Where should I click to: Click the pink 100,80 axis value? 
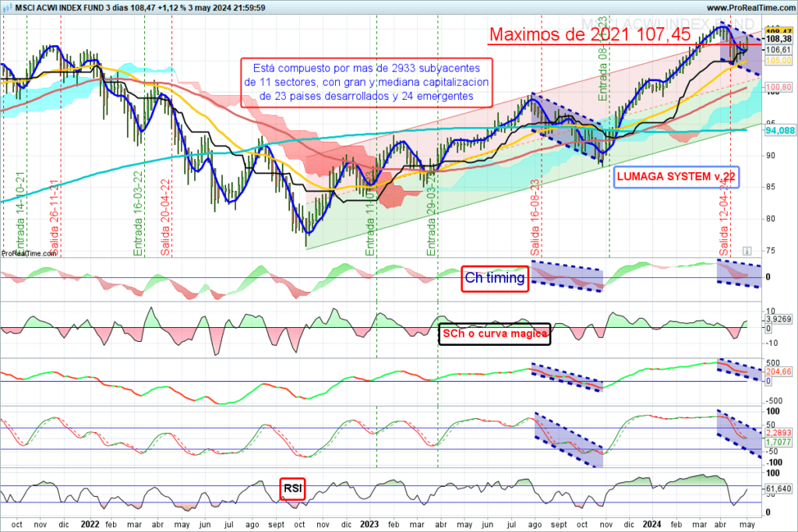[779, 87]
